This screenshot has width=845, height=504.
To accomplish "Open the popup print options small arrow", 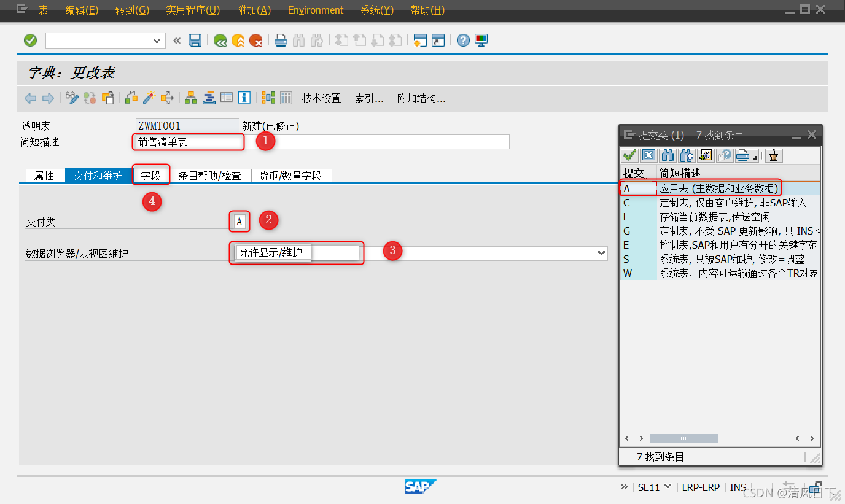I will click(755, 157).
